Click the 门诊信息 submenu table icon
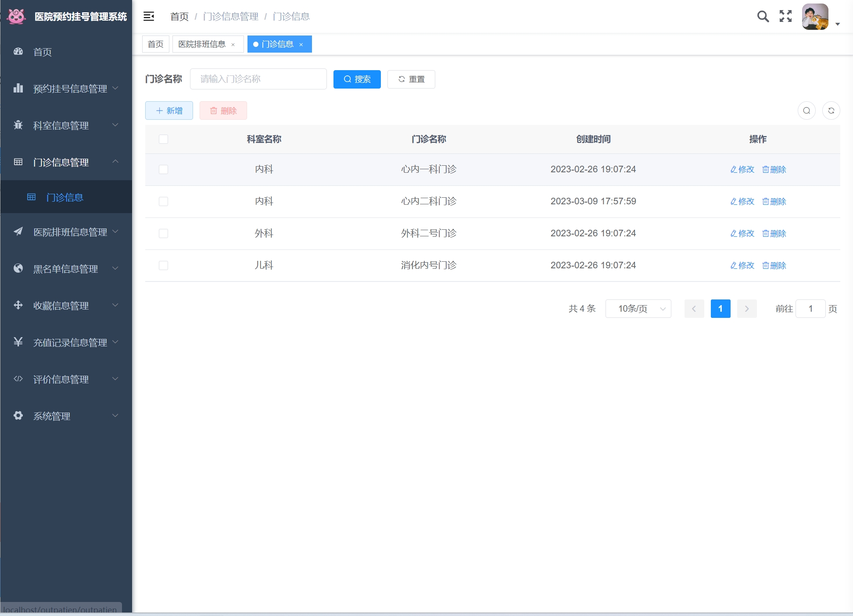The width and height of the screenshot is (853, 616). coord(31,197)
